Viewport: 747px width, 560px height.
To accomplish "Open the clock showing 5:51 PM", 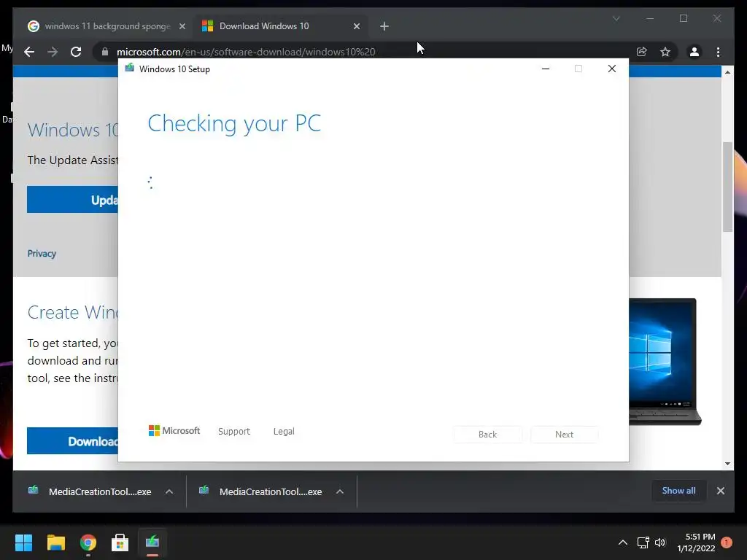I will 697,542.
